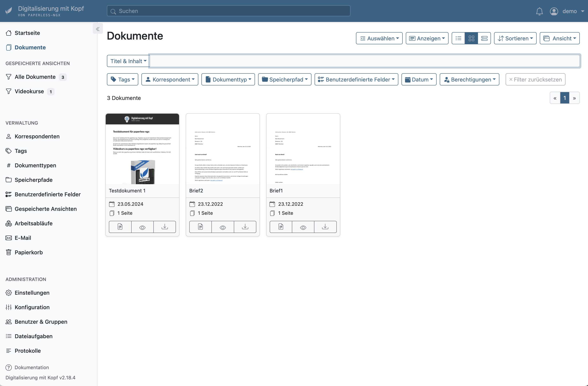Navigate to Startseite in sidebar

point(27,33)
